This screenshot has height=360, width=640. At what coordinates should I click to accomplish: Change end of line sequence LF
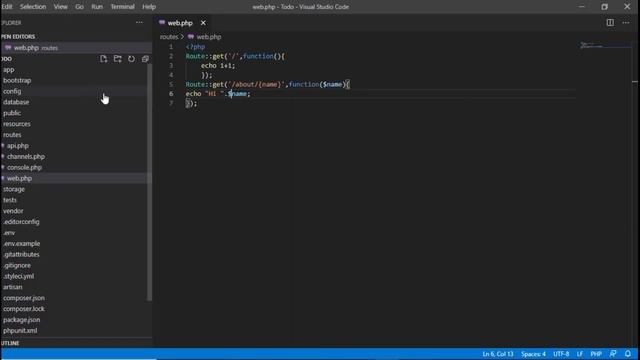(580, 354)
